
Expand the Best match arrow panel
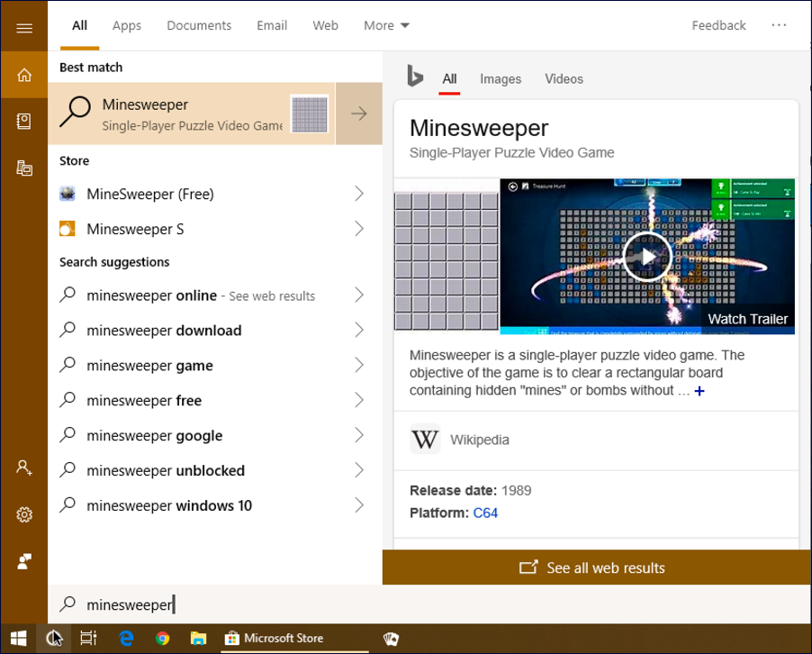[359, 114]
